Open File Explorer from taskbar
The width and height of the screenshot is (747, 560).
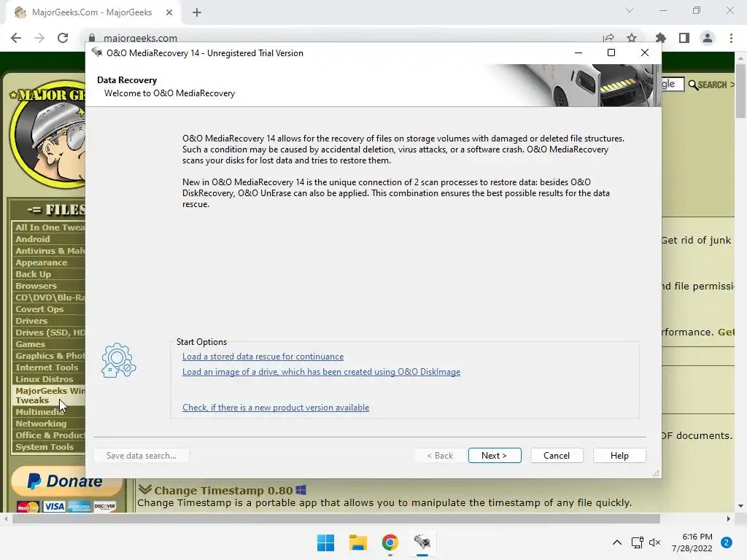[x=357, y=542]
